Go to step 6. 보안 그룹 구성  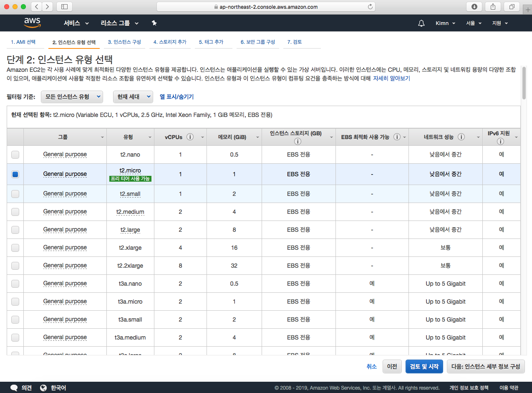[257, 42]
